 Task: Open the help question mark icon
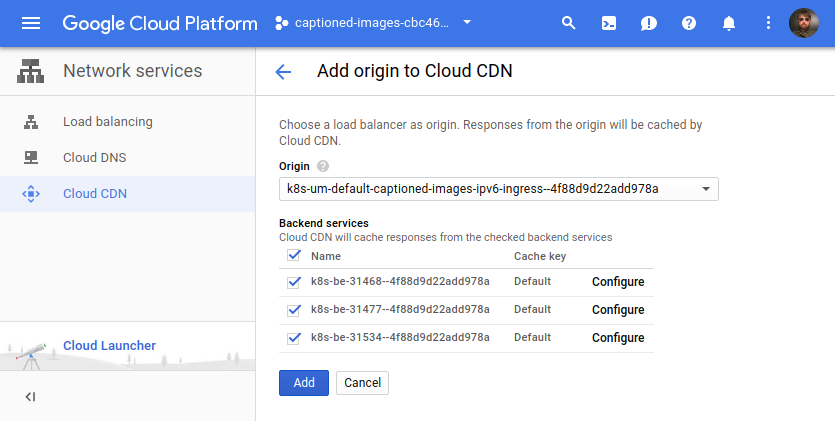689,23
